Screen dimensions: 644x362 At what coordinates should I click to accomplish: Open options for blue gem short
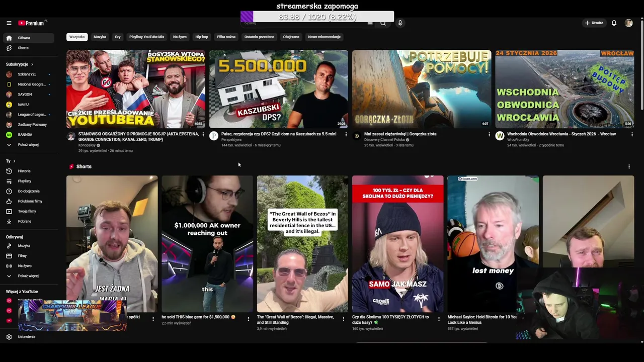248,319
